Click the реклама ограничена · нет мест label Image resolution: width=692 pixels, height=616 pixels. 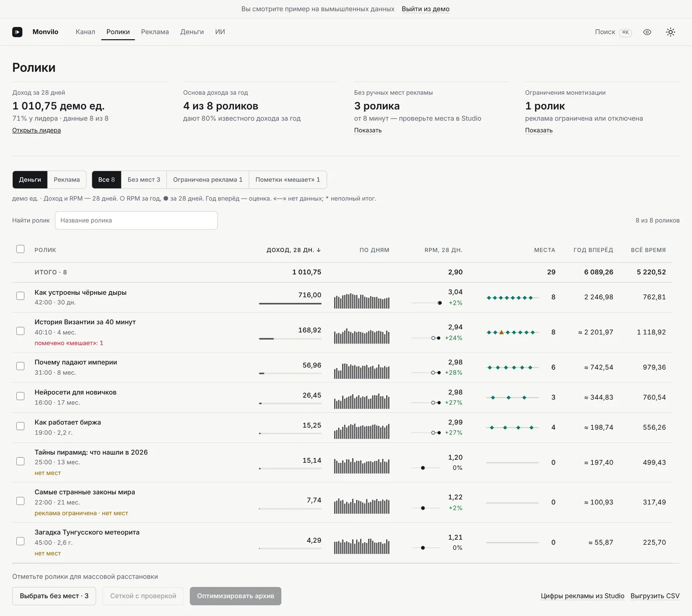[x=81, y=513]
